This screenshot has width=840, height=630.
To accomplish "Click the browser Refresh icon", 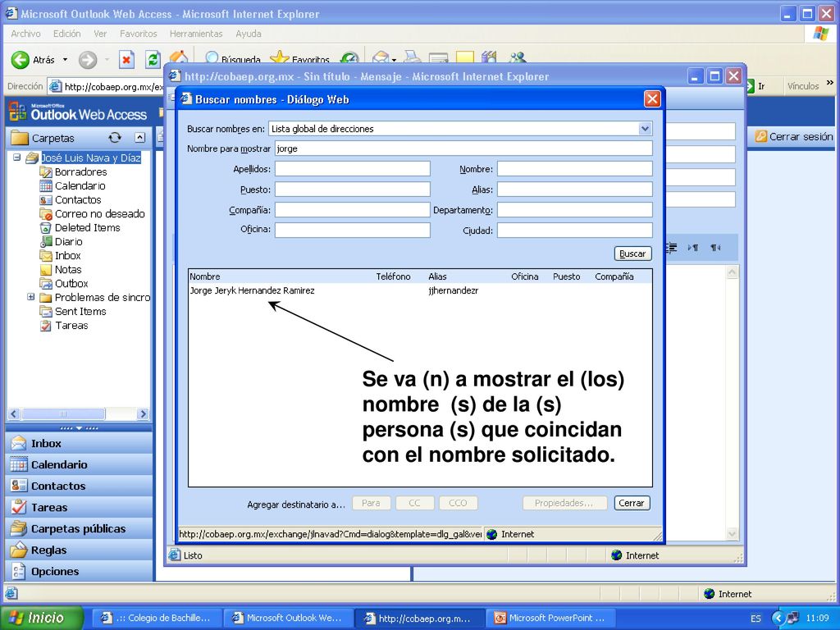I will pyautogui.click(x=153, y=59).
